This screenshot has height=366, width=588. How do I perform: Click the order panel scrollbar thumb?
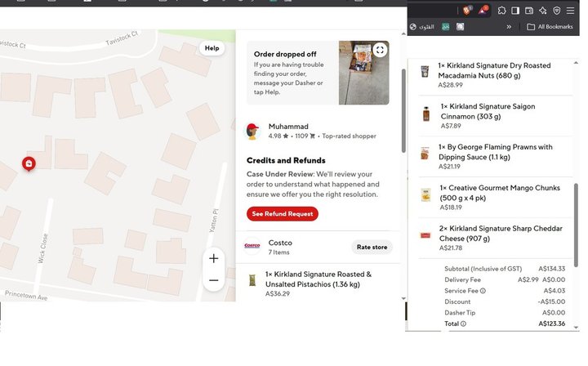pos(403,110)
